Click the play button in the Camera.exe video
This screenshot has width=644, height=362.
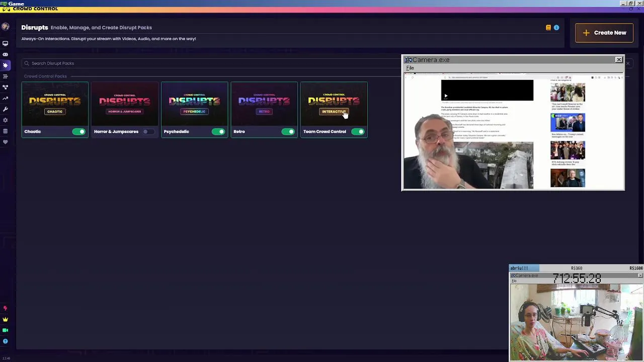coord(446,96)
